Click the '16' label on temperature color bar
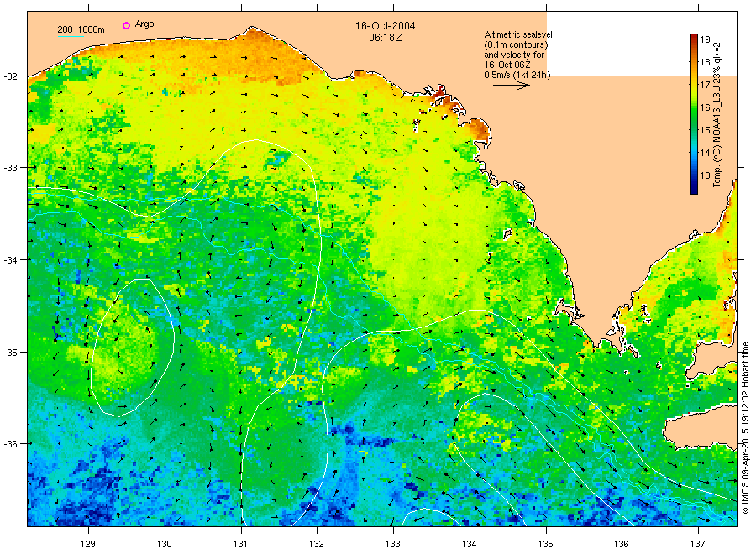Image resolution: width=756 pixels, height=554 pixels. pyautogui.click(x=706, y=107)
